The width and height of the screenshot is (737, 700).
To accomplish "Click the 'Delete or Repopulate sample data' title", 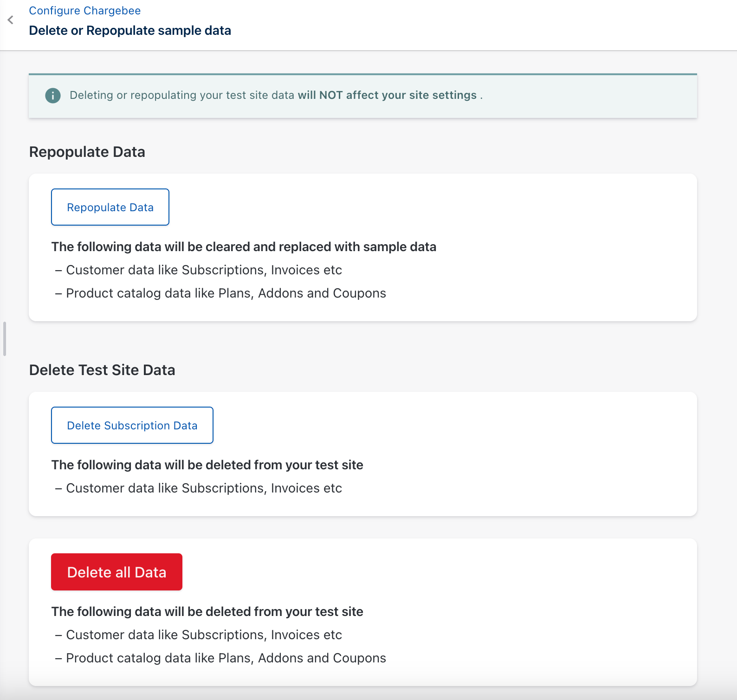I will [x=130, y=31].
